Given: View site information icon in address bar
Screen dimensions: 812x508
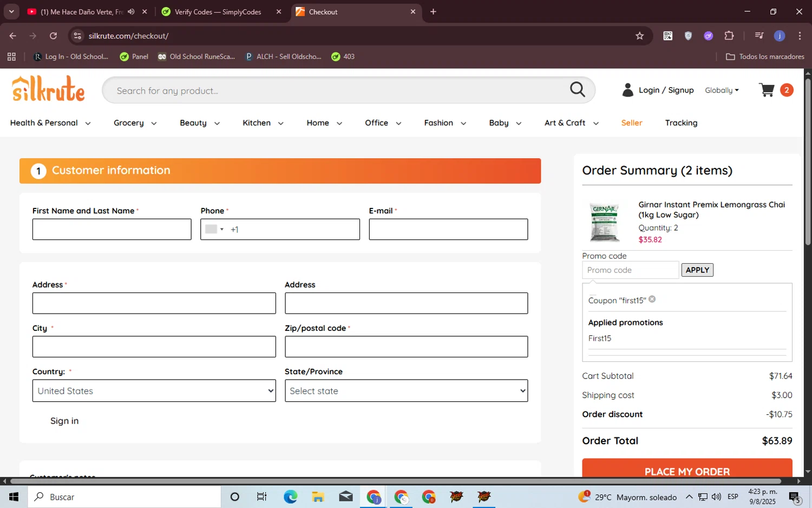Looking at the screenshot, I should pos(77,36).
